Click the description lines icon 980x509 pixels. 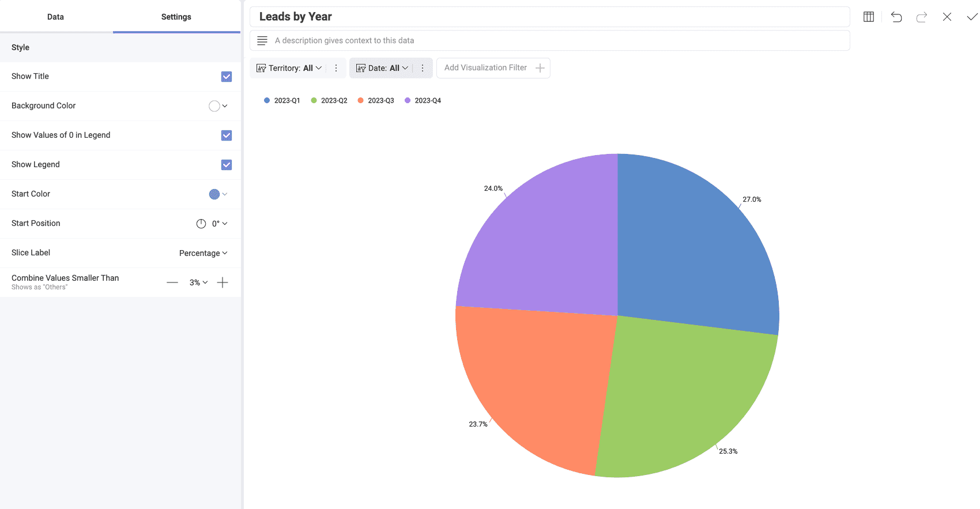[262, 40]
